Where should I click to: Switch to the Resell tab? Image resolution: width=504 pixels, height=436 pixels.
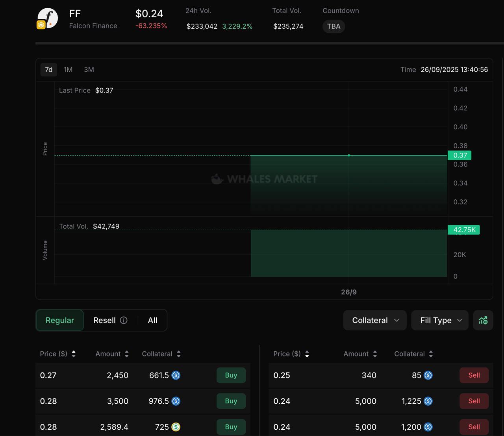point(104,320)
